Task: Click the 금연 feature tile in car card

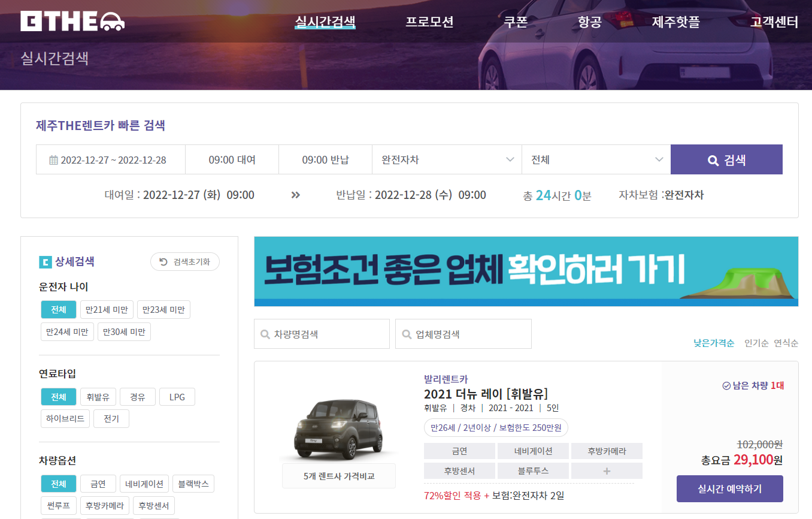Action: click(x=459, y=451)
